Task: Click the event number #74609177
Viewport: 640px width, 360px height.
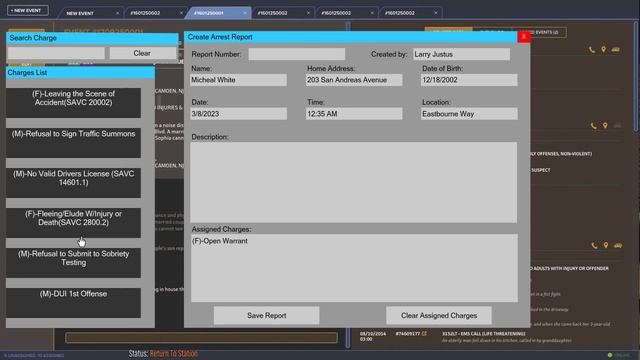Action: tap(408, 334)
